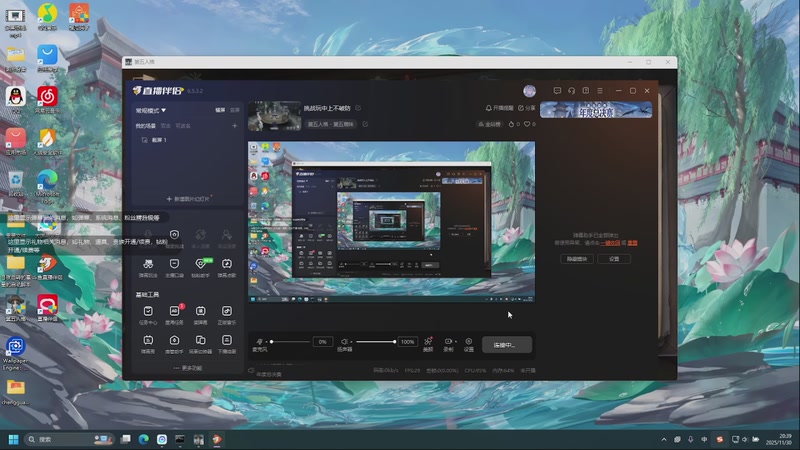Screen dimensions: 800x450
Task: Open the Microsoft Edge desktop shortcut
Action: 47,186
